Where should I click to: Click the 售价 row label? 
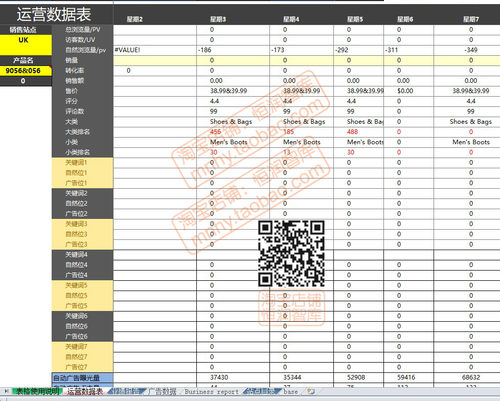tap(83, 91)
